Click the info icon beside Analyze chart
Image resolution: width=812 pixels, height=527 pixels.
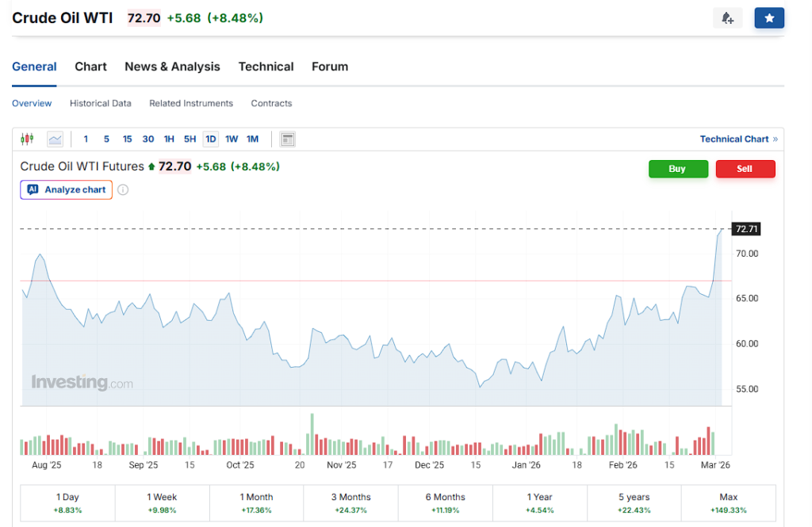pos(123,189)
